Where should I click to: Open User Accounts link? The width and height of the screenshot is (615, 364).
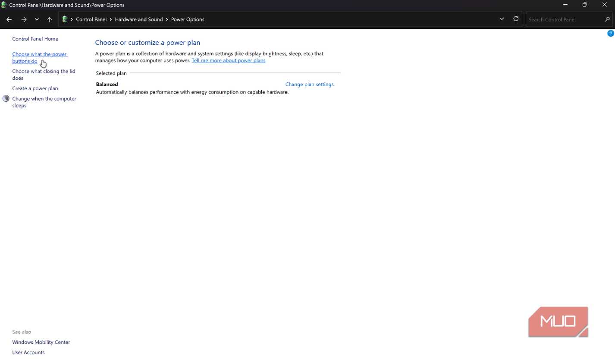(28, 353)
